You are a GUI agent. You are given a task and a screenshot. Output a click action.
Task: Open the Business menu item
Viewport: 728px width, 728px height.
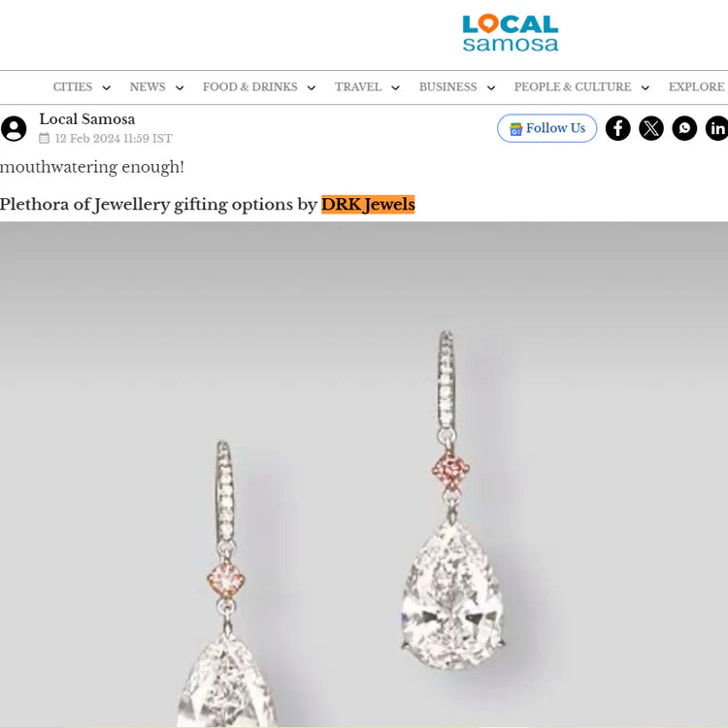[x=447, y=86]
